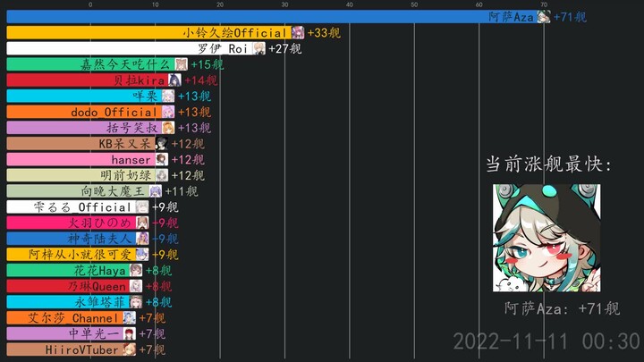Click the avatar on the 罗伊_Roi bar
This screenshot has width=644, height=362.
click(258, 48)
